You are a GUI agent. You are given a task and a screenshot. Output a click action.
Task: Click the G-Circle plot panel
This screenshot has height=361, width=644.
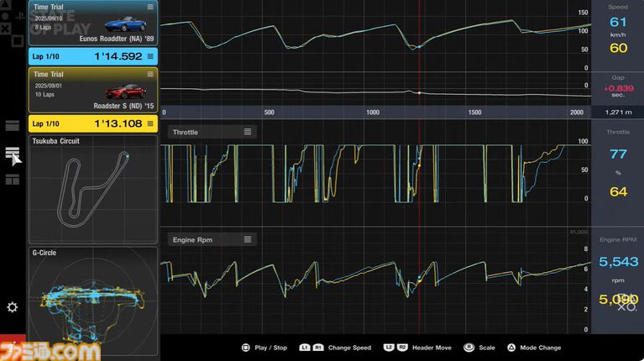click(93, 301)
